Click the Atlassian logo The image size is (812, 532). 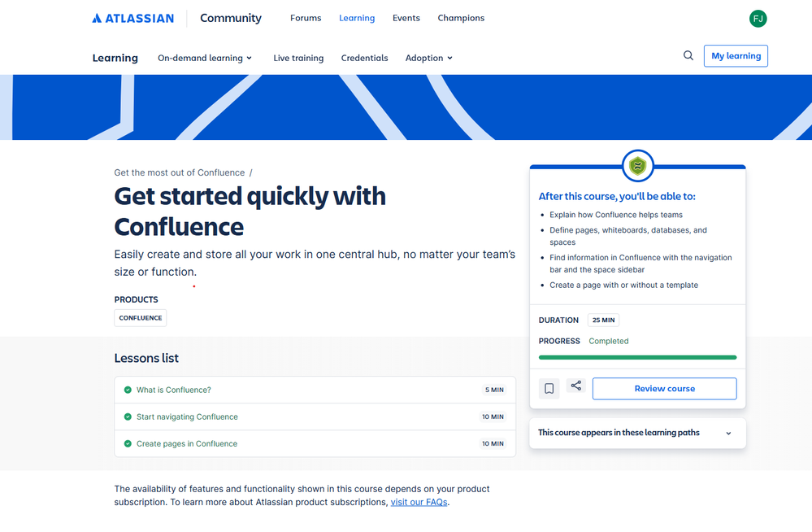[133, 18]
